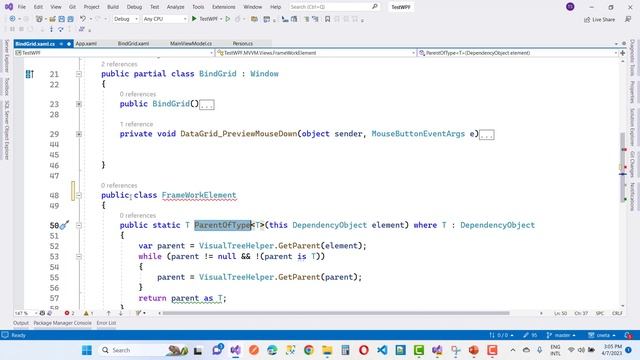
Task: Open Google Chrome from the taskbar
Action: [x=309, y=350]
